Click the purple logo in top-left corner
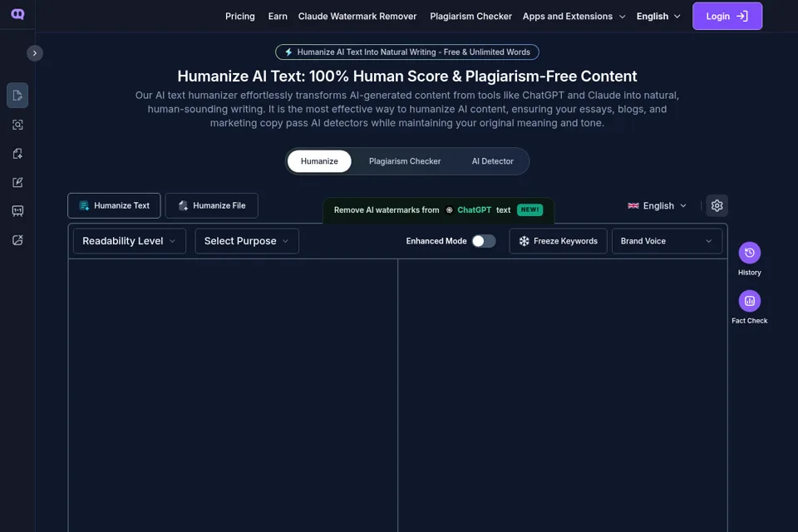 point(17,14)
